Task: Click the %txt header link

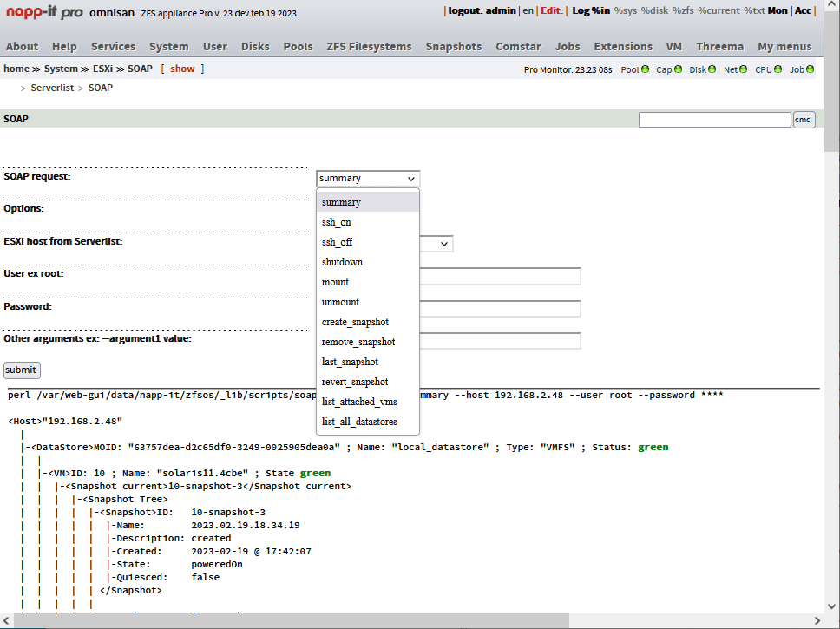Action: 754,10
